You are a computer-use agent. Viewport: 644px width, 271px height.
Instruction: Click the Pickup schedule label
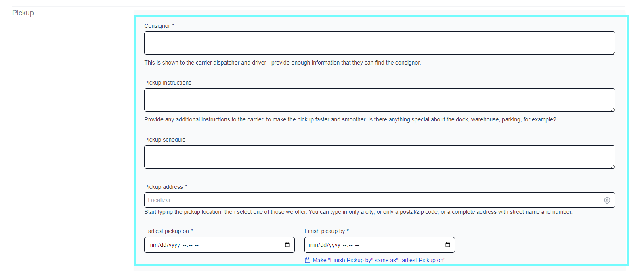pyautogui.click(x=165, y=140)
